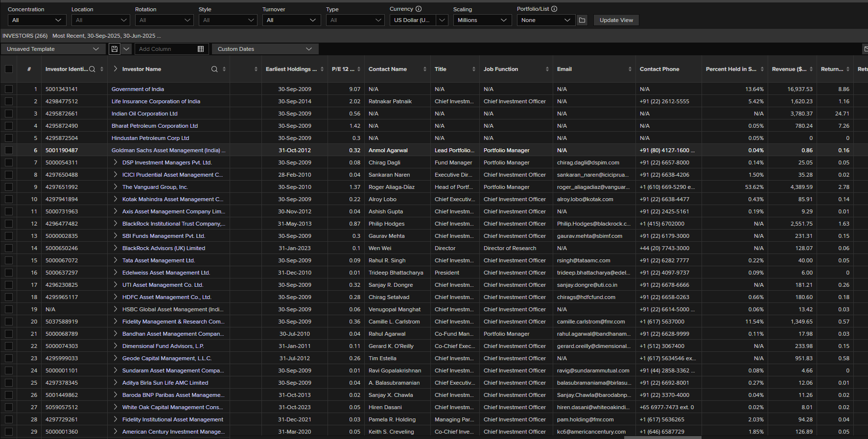Sort by the Investor Identifier column arrows
The width and height of the screenshot is (868, 439).
point(102,69)
